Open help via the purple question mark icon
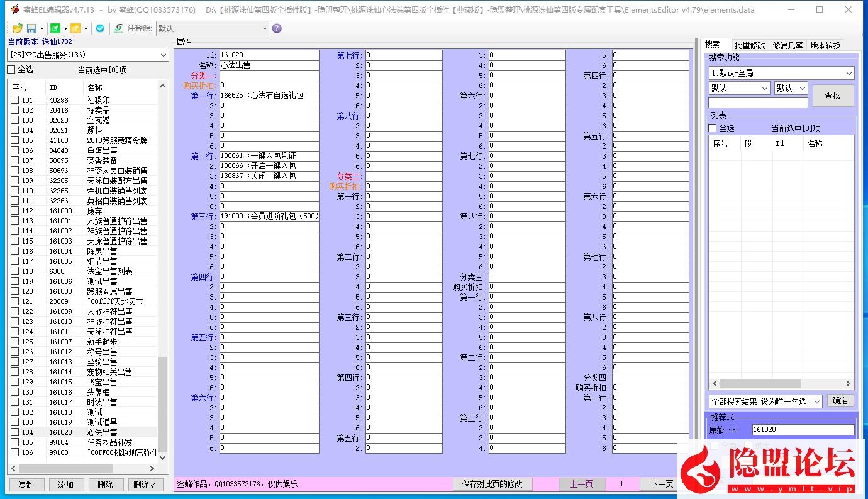Image resolution: width=868 pixels, height=499 pixels. (x=277, y=28)
